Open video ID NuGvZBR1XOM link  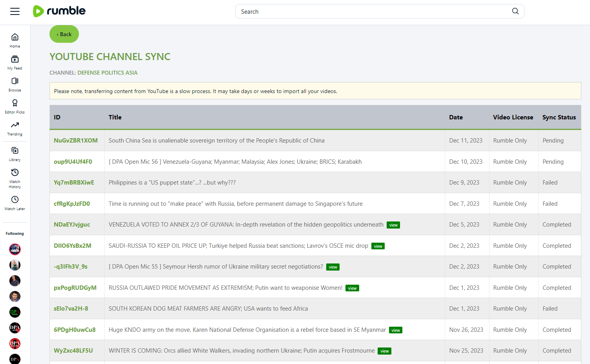76,141
